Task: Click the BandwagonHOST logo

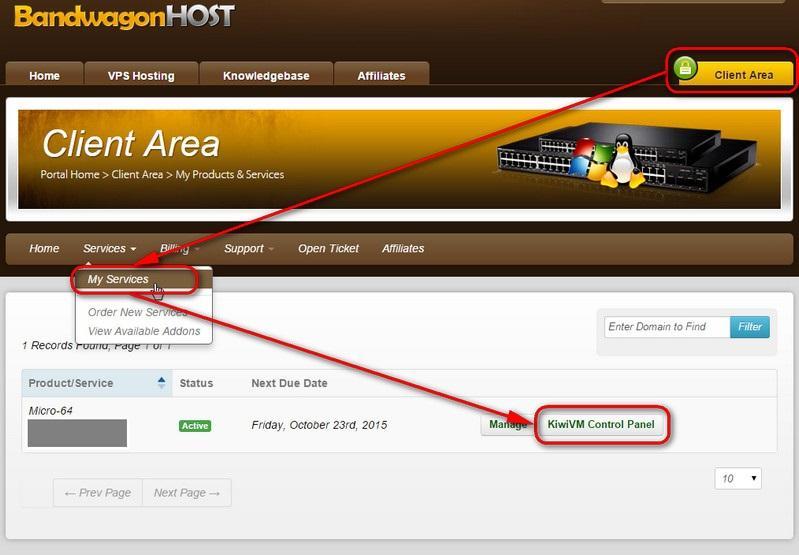Action: point(124,16)
